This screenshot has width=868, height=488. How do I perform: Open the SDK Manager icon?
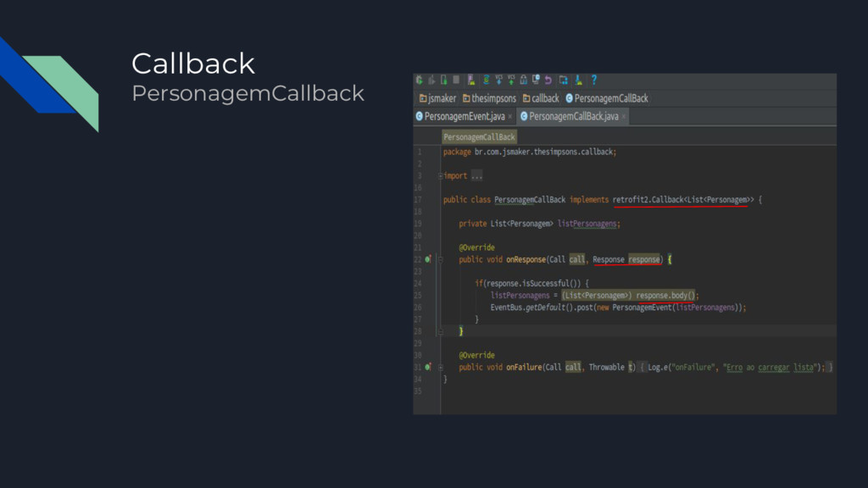tap(578, 80)
